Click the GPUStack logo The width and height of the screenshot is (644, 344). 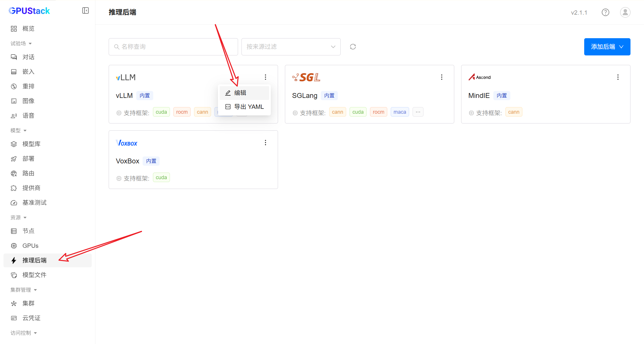[29, 11]
